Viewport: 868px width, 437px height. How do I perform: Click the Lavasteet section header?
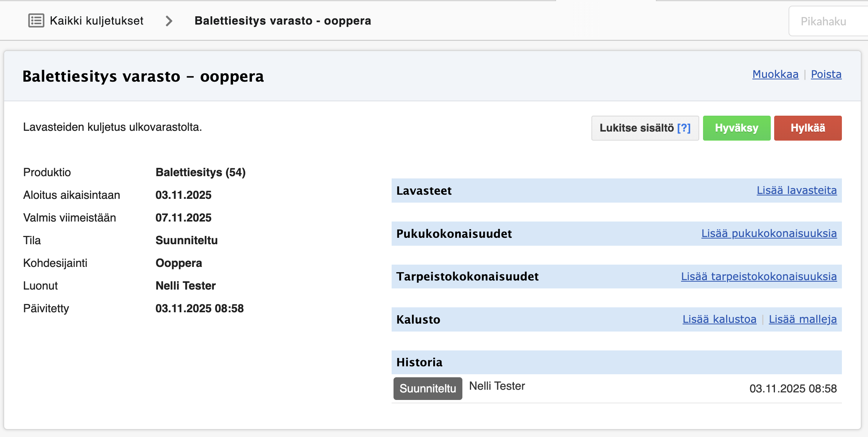coord(424,191)
